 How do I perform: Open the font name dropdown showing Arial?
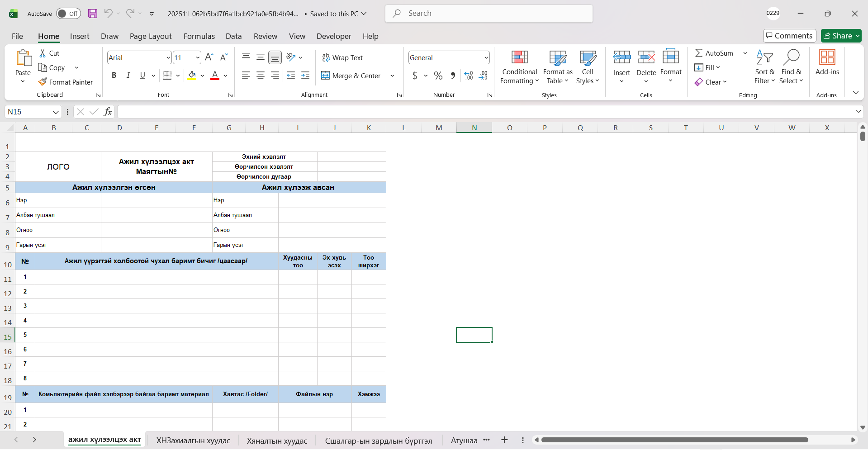168,58
